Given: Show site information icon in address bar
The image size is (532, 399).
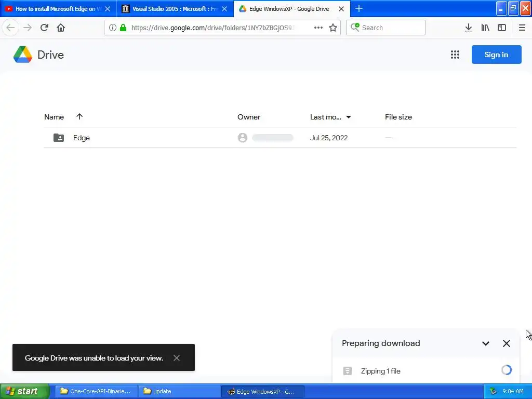Looking at the screenshot, I should pos(113,28).
